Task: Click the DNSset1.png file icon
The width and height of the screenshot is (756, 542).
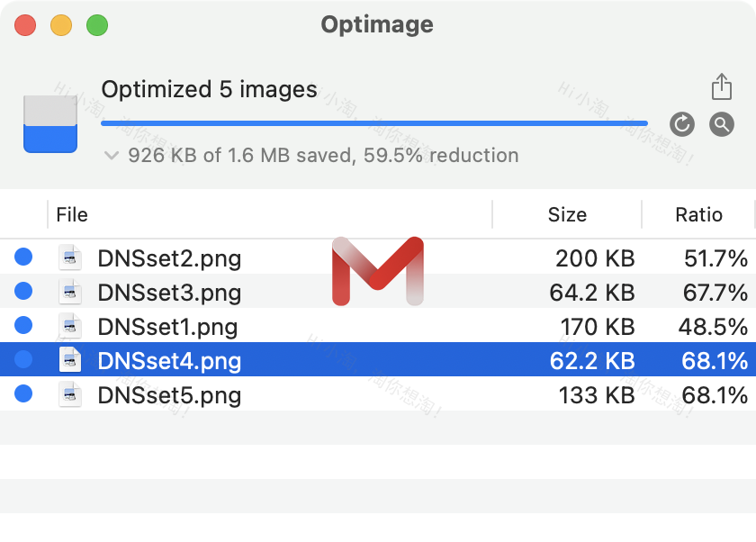Action: (x=68, y=326)
